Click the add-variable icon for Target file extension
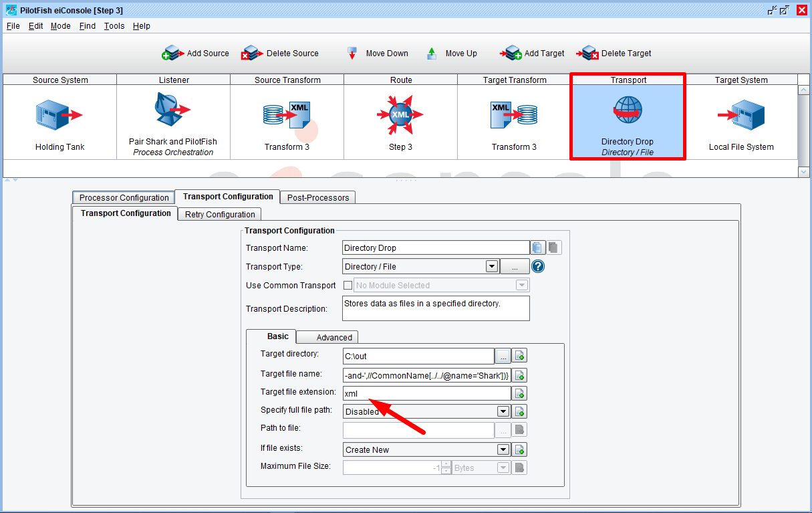812x513 pixels. [x=520, y=393]
